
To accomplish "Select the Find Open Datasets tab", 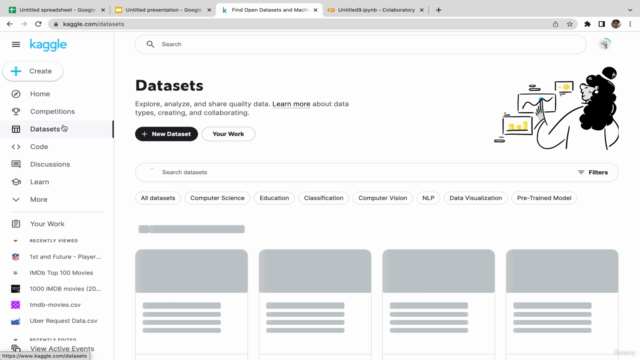I will pyautogui.click(x=269, y=10).
